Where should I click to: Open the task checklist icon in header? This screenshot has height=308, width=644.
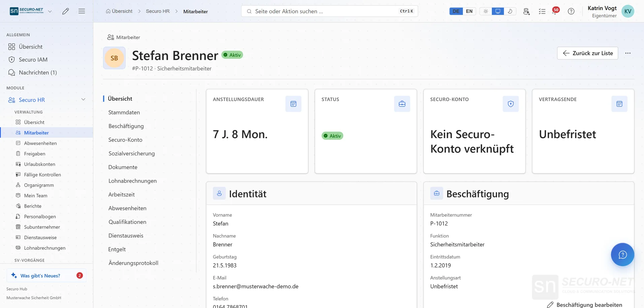pyautogui.click(x=542, y=11)
